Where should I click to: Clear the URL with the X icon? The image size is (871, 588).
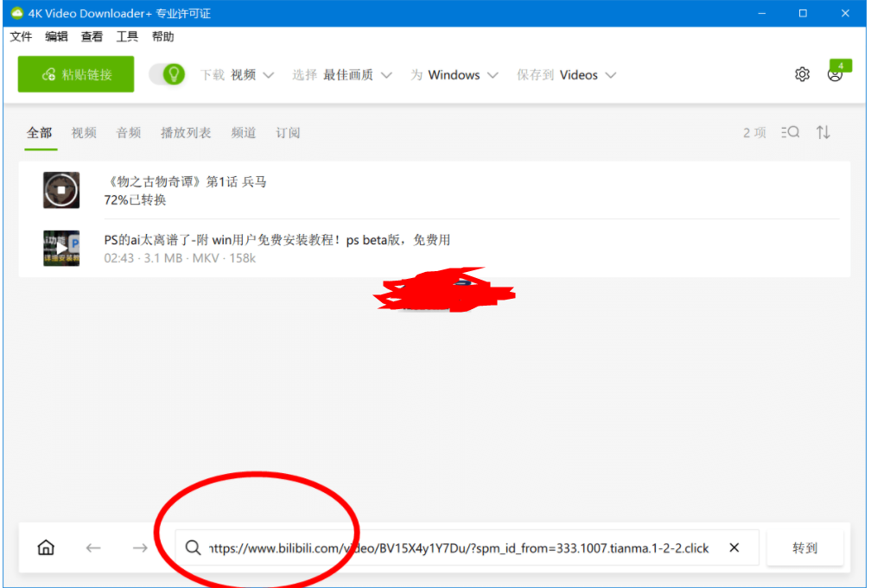click(x=734, y=548)
